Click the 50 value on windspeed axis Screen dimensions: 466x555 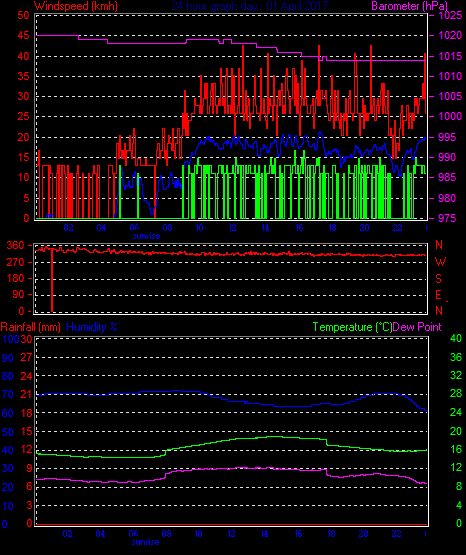(x=23, y=15)
